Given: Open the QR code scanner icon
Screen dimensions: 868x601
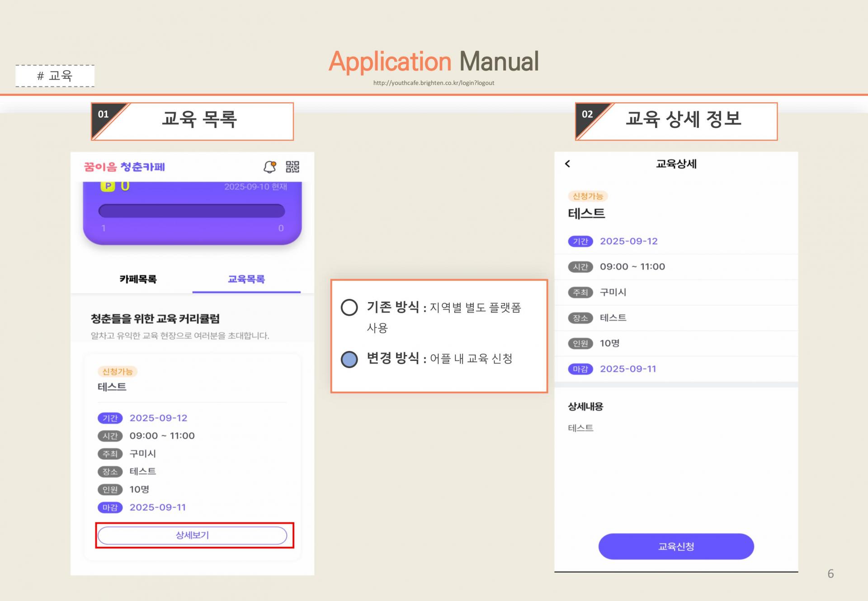Looking at the screenshot, I should click(x=292, y=167).
